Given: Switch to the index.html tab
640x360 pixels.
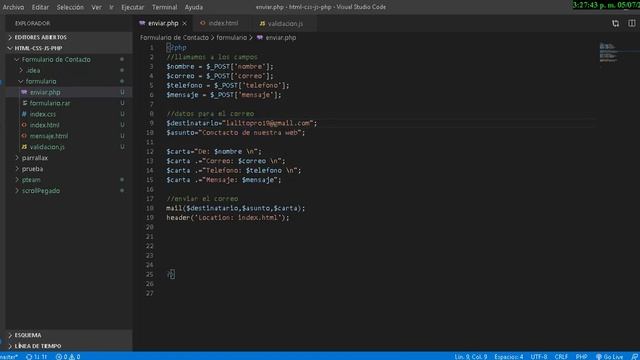Looking at the screenshot, I should [x=223, y=23].
